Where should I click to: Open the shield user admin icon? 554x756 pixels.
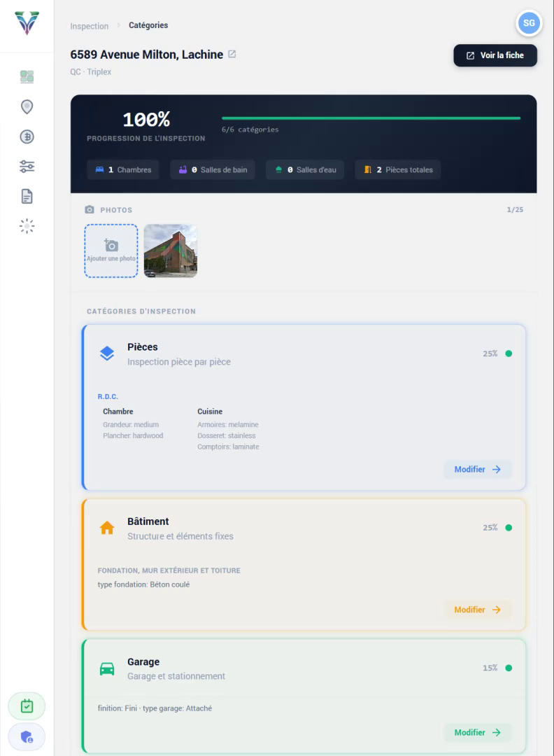27,736
